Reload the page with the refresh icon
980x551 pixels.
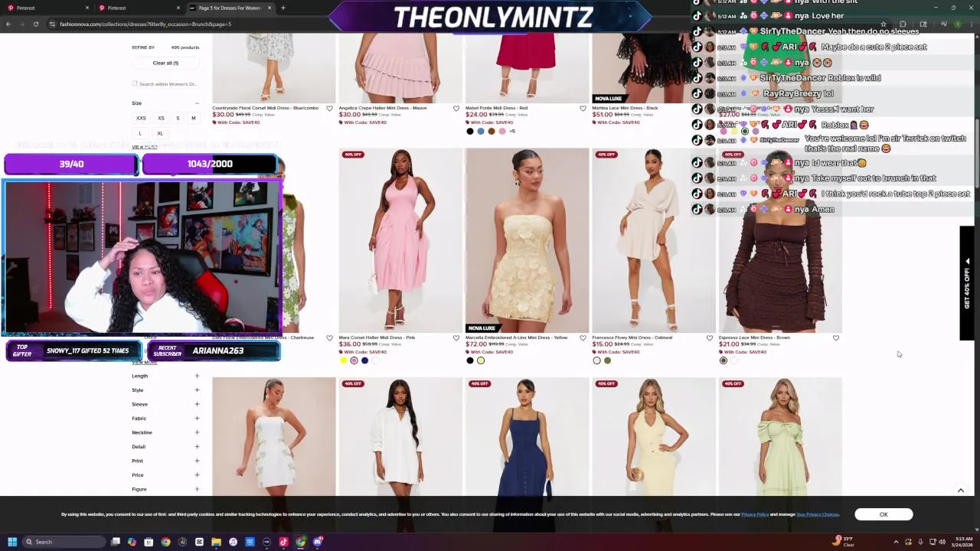(x=36, y=24)
